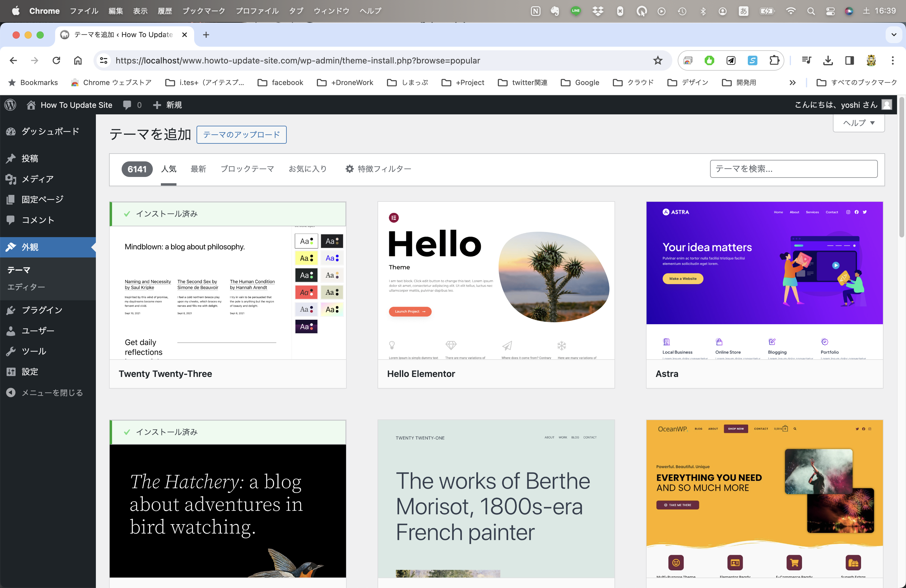Open 設定 settings menu
This screenshot has width=906, height=588.
point(48,372)
